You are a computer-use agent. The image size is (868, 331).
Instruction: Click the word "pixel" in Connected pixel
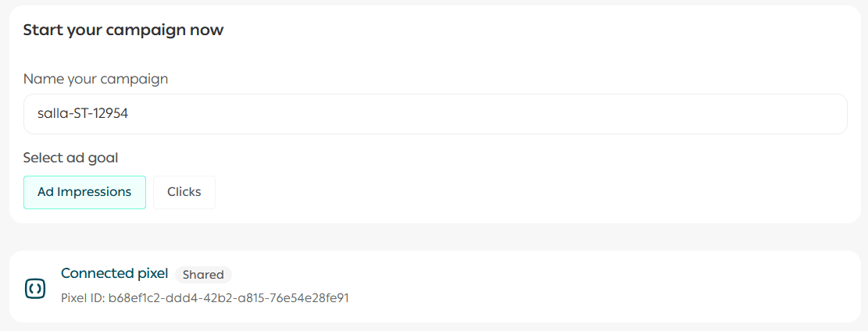point(152,273)
